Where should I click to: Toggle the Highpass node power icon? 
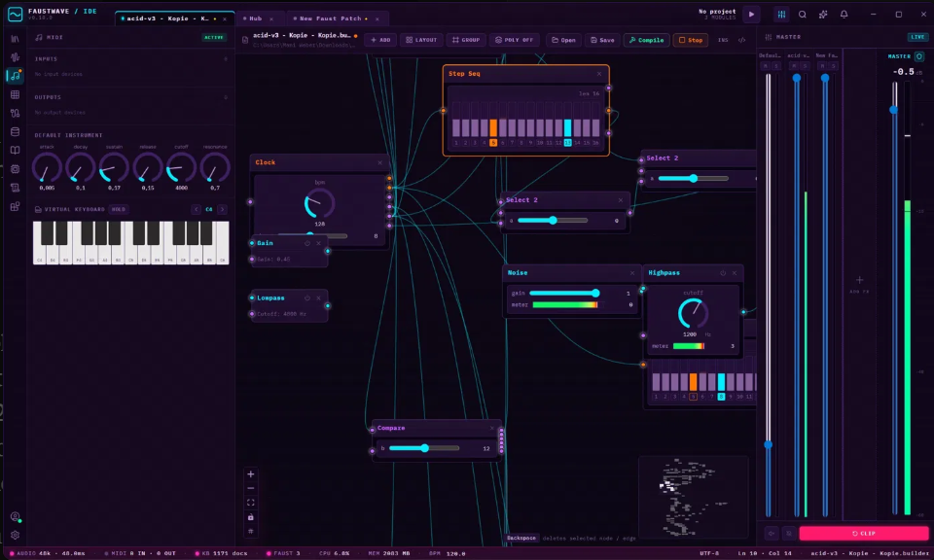(x=723, y=273)
